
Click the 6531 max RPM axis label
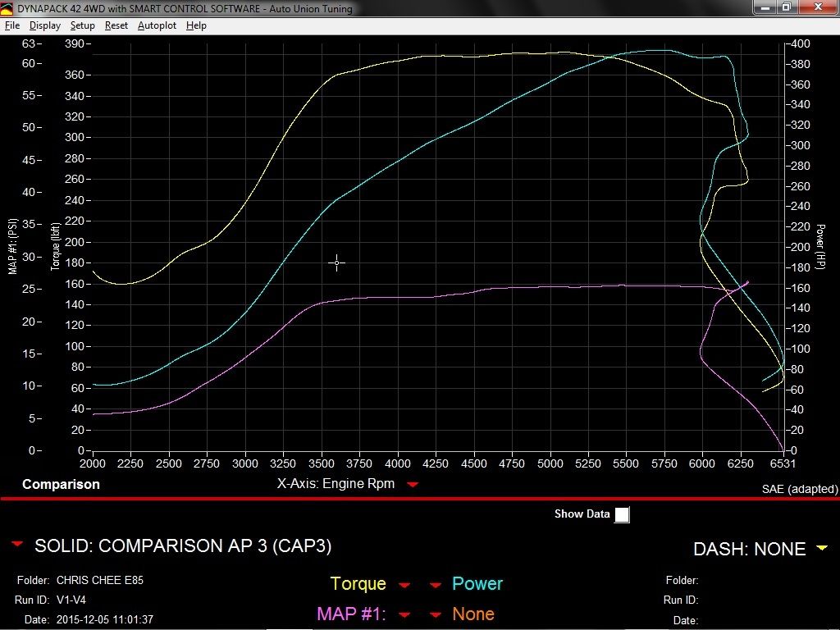[783, 463]
